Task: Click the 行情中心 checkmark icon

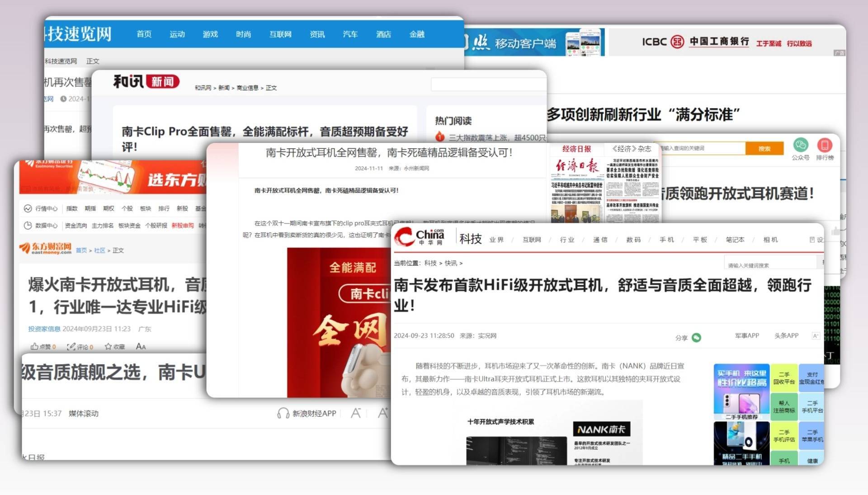Action: coord(28,208)
